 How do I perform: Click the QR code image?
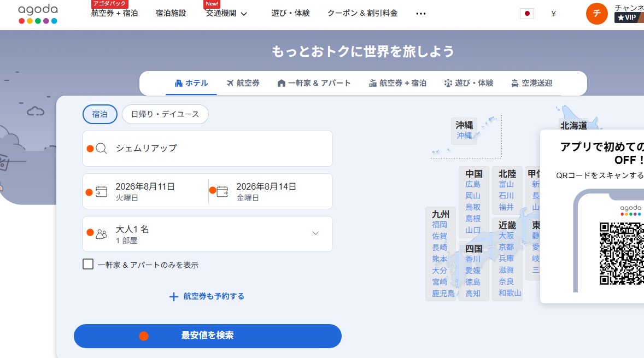pos(622,253)
